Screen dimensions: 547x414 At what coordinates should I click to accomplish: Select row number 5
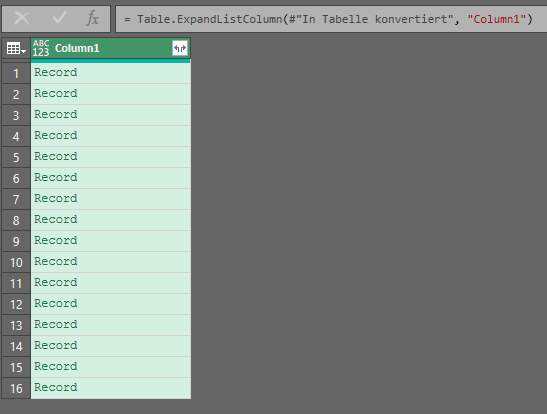16,157
